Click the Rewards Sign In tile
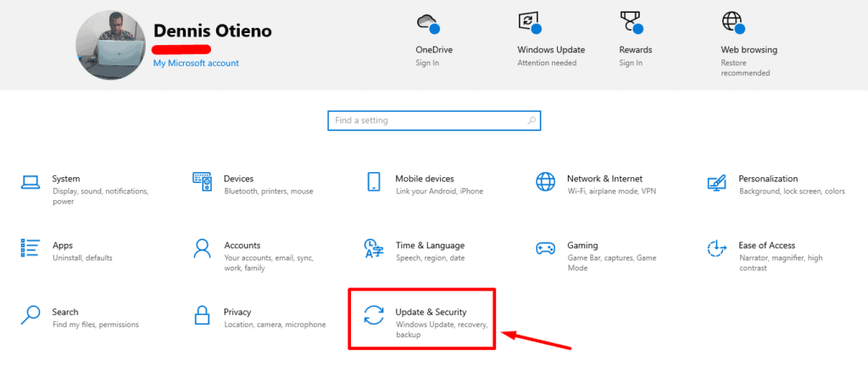The height and width of the screenshot is (383, 868). [636, 38]
